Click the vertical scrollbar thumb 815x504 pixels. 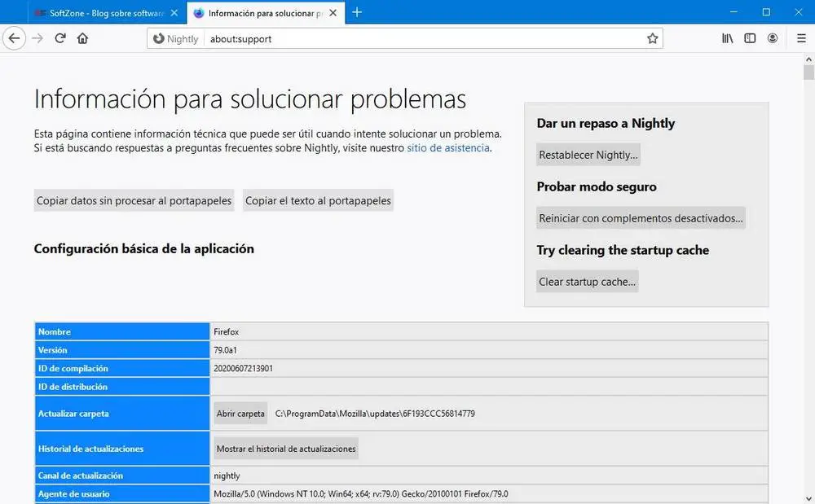808,72
